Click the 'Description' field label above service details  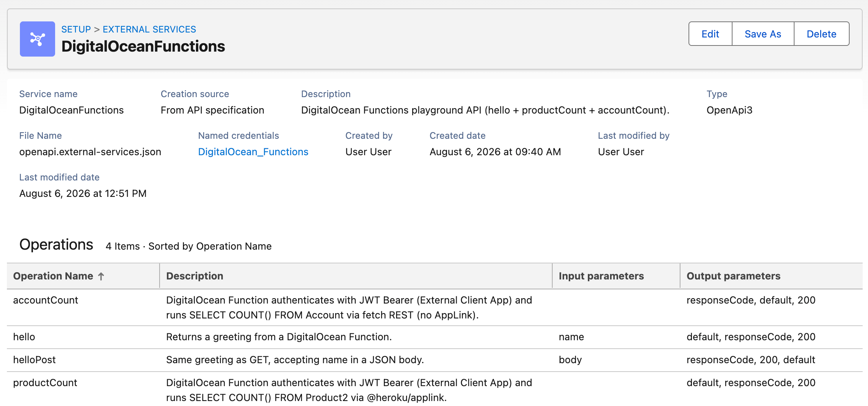tap(326, 94)
